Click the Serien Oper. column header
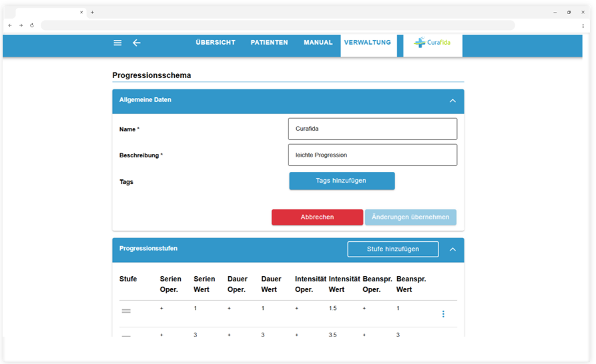This screenshot has height=364, width=596. 170,284
